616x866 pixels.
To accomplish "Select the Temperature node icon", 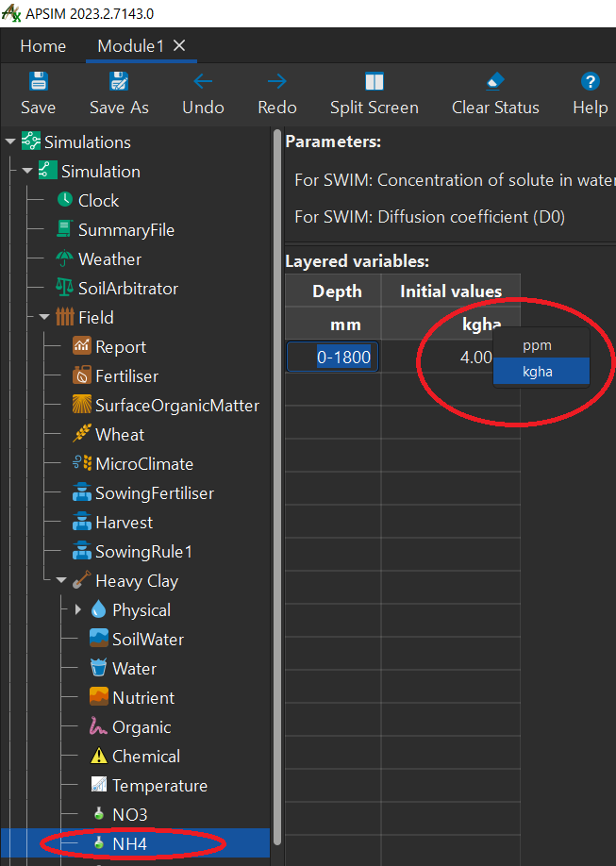I will (x=98, y=784).
